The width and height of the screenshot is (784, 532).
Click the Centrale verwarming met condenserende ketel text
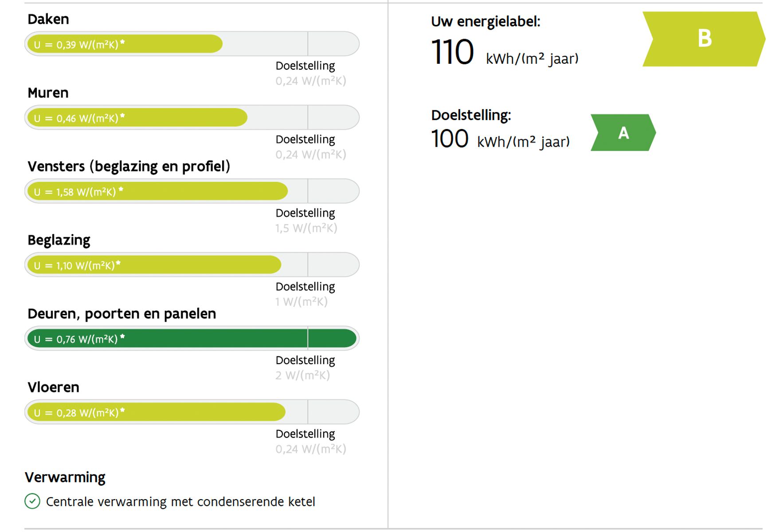point(180,502)
